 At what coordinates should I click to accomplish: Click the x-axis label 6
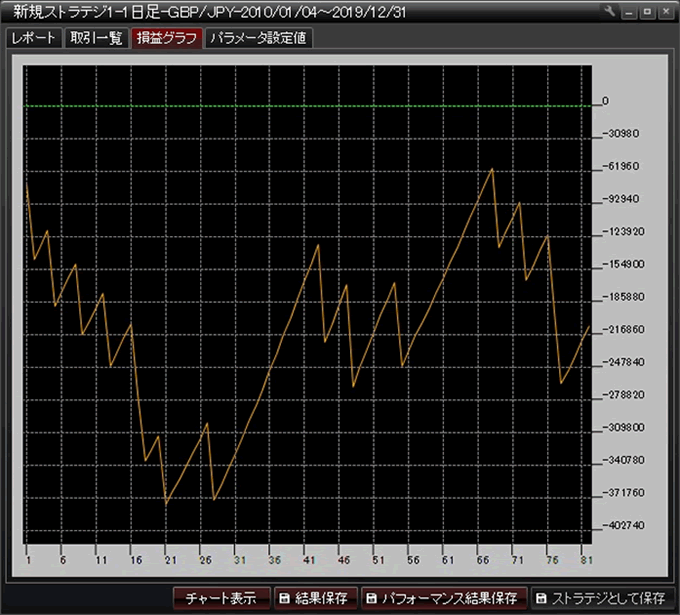pyautogui.click(x=63, y=560)
